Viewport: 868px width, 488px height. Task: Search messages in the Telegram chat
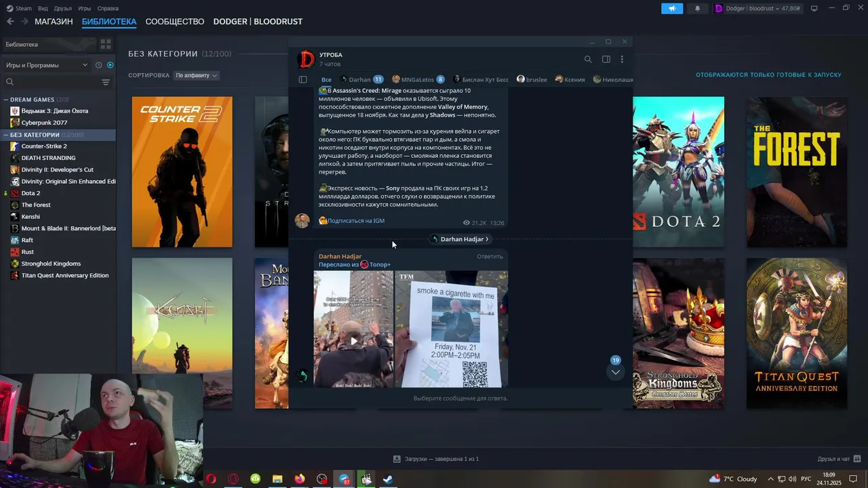(x=588, y=60)
